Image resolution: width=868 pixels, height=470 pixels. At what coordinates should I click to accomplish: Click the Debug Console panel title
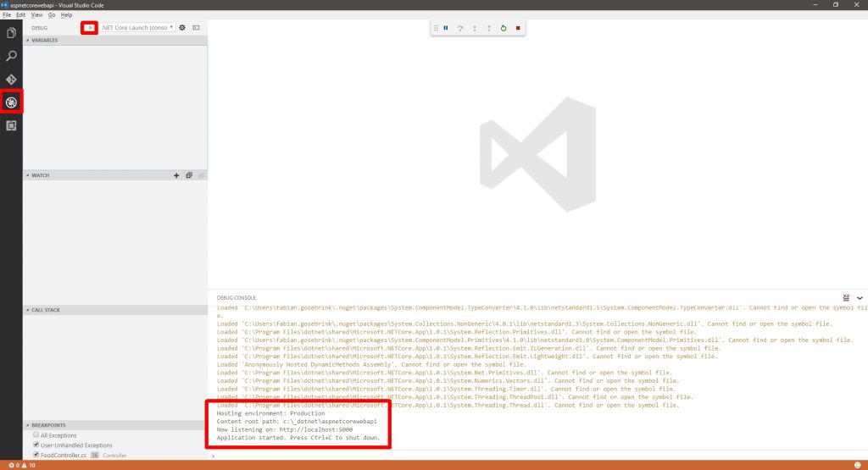click(236, 297)
